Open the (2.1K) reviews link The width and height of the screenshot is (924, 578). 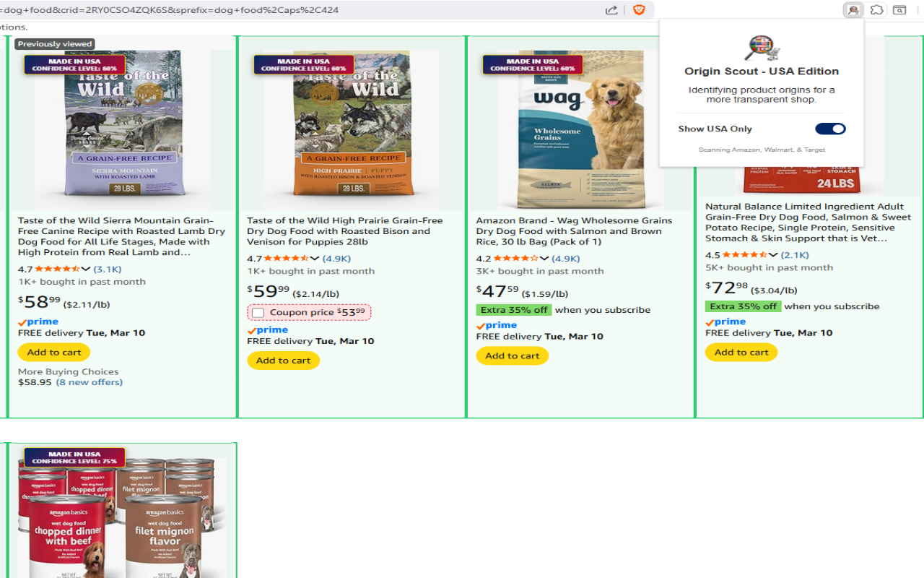click(x=795, y=254)
